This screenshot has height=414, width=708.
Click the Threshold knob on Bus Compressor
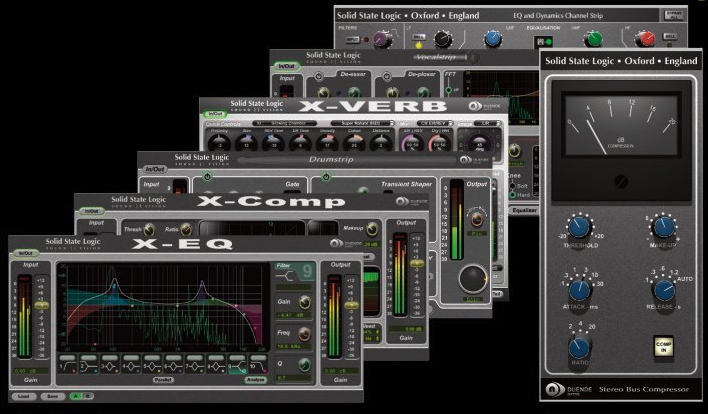tap(579, 227)
